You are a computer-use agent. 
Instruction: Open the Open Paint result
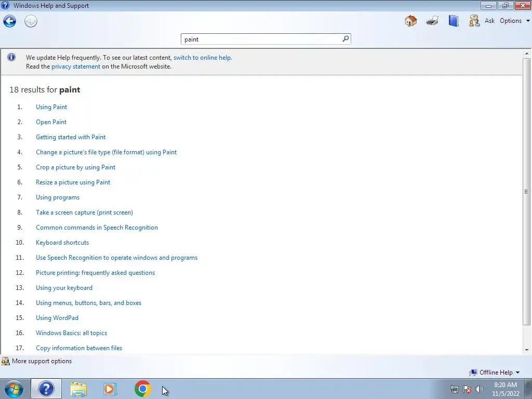[51, 122]
